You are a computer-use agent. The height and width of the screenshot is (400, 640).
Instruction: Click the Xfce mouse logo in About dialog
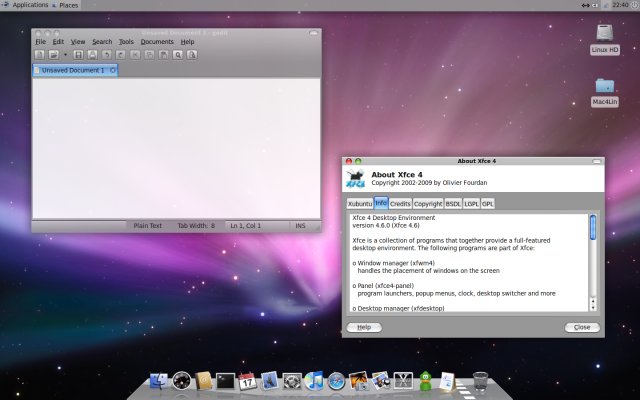356,178
